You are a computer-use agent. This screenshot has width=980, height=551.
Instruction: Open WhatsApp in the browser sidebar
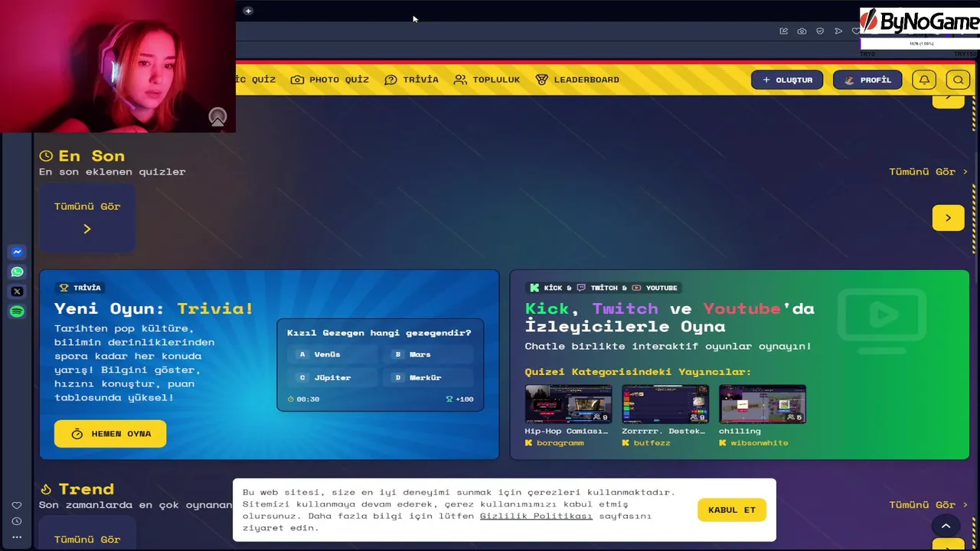pyautogui.click(x=17, y=272)
